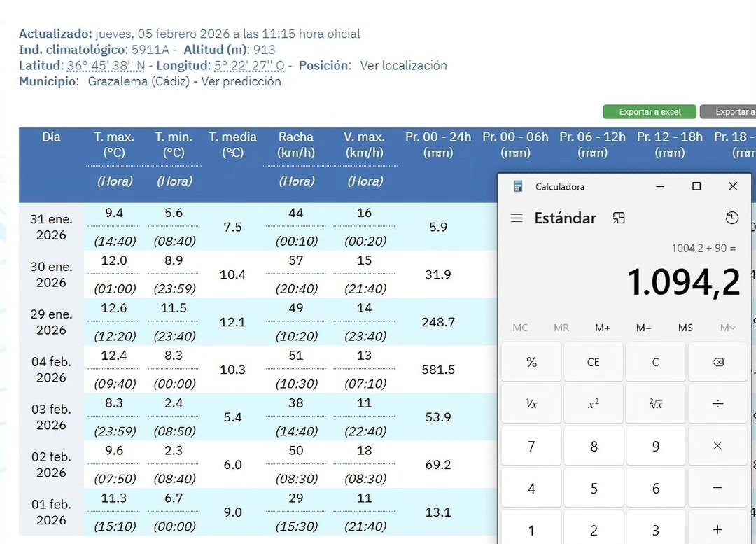Click the 248.7 precipitation value
Image resolution: width=756 pixels, height=544 pixels.
pyautogui.click(x=438, y=322)
